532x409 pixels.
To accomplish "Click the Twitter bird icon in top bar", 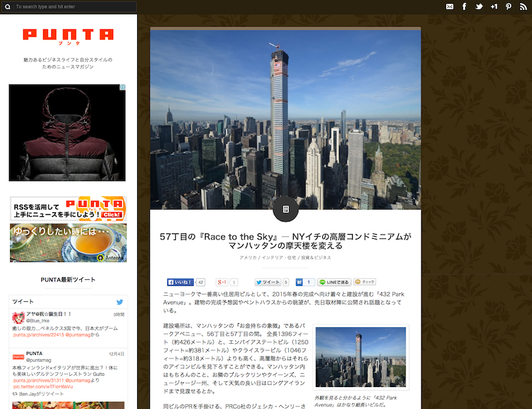I will point(479,7).
